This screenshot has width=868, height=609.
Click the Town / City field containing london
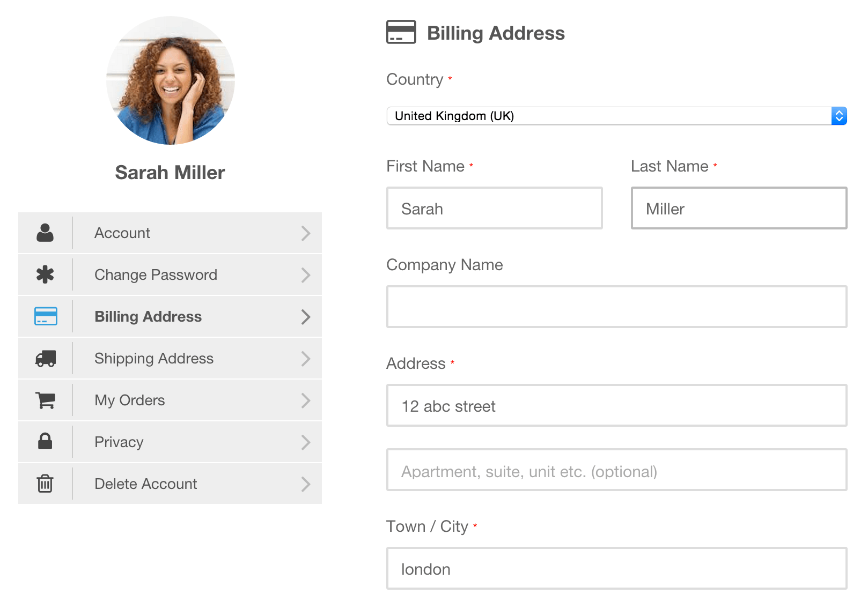coord(616,569)
